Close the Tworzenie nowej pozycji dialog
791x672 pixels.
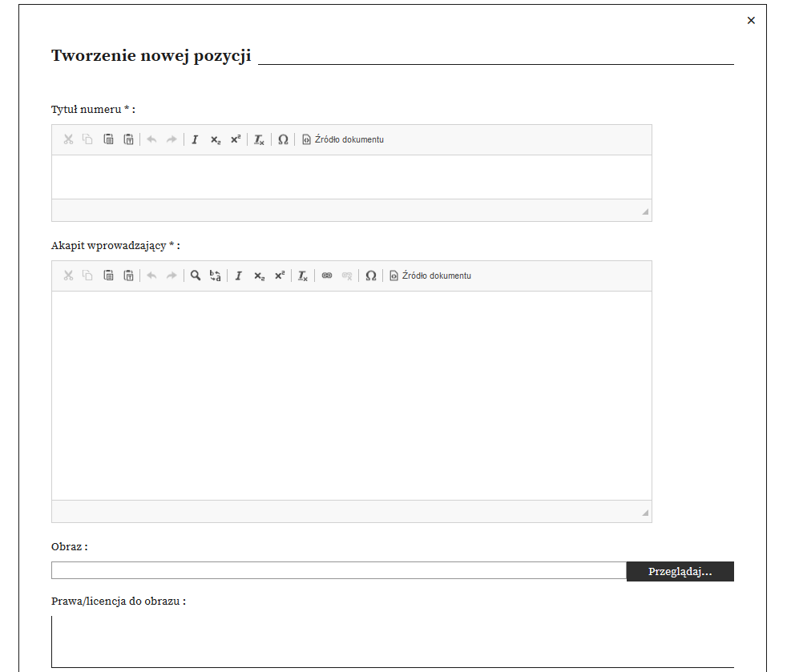751,21
